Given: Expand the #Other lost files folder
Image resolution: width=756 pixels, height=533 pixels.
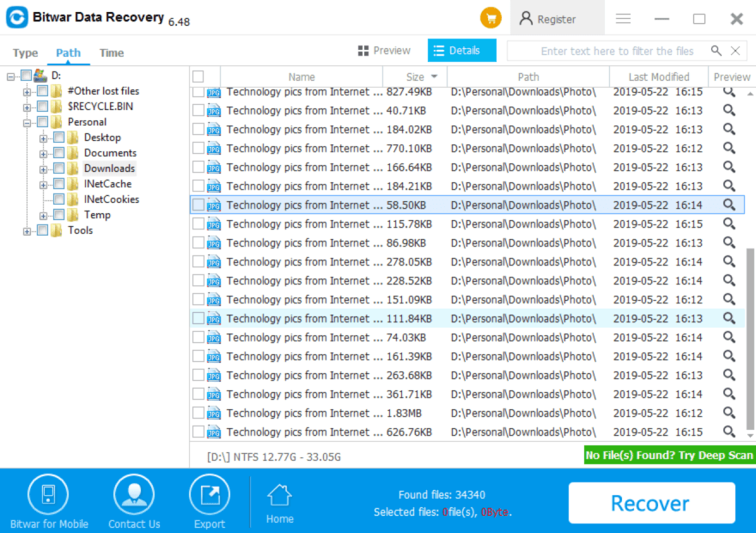Looking at the screenshot, I should coord(27,92).
